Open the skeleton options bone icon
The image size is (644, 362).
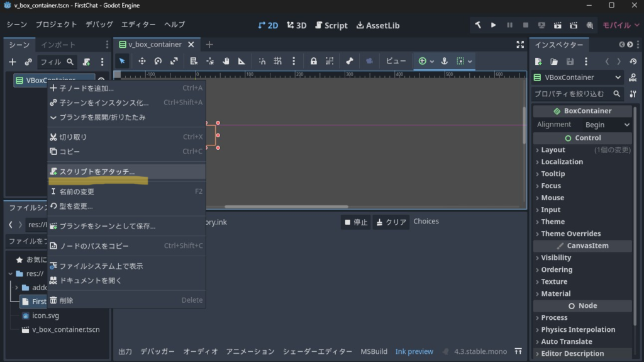point(350,61)
